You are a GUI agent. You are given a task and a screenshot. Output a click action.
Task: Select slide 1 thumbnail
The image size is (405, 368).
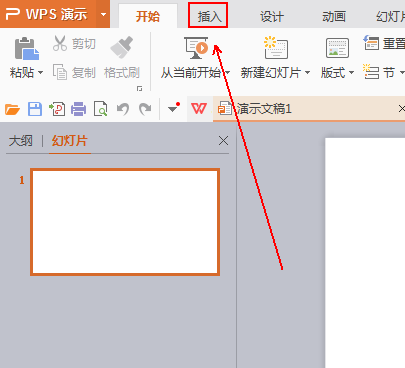(125, 222)
